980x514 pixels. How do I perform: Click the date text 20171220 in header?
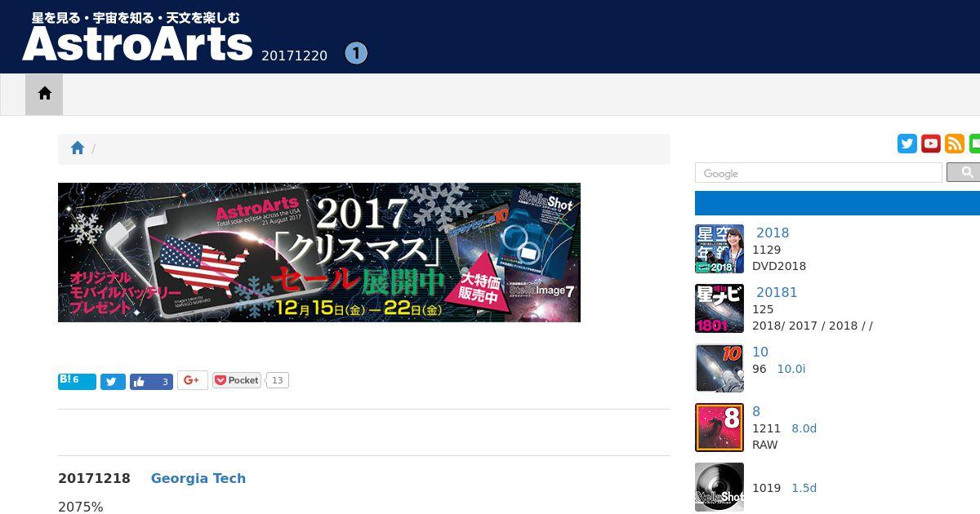pyautogui.click(x=295, y=55)
